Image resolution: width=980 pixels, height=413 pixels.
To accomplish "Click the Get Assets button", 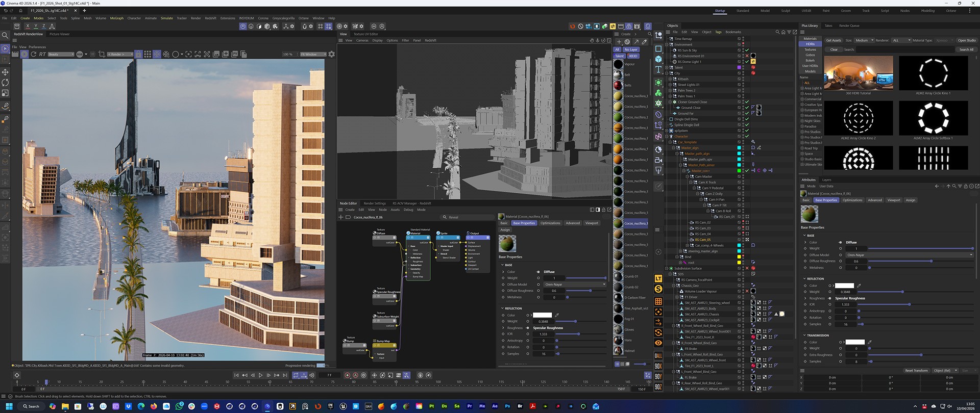I will [x=834, y=40].
